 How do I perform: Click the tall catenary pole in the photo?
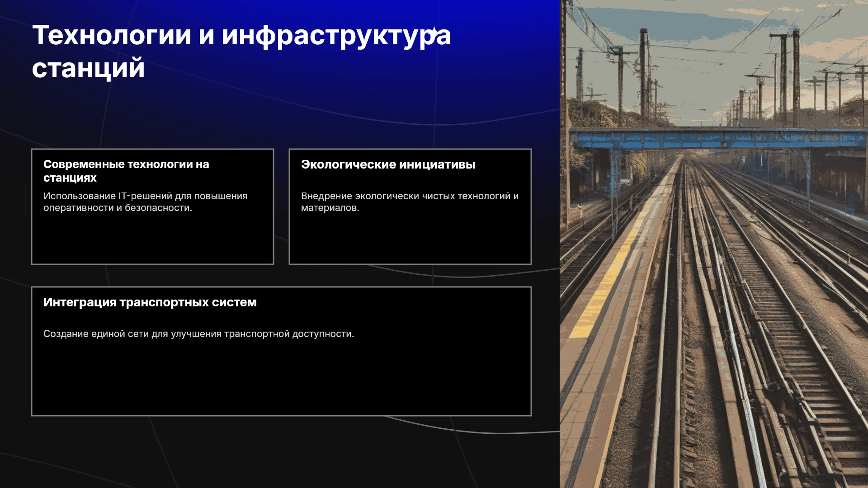click(643, 77)
